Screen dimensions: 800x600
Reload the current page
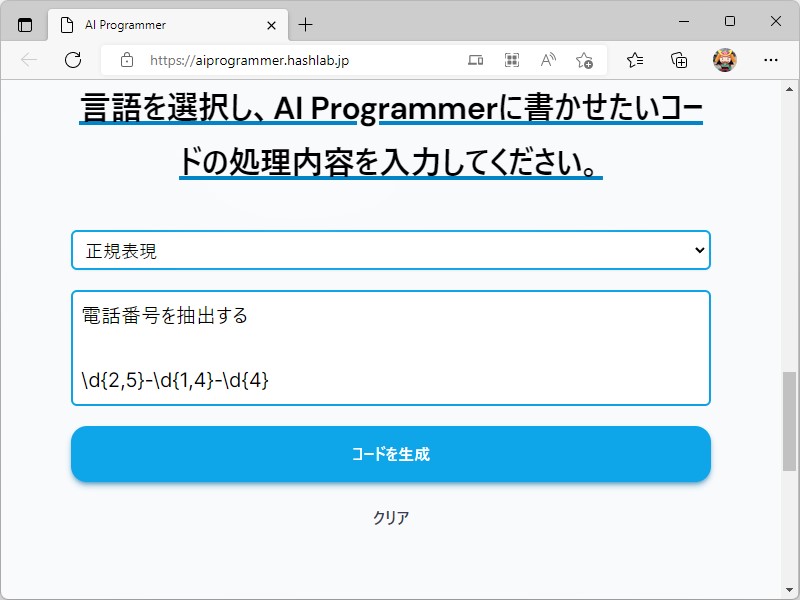point(72,60)
